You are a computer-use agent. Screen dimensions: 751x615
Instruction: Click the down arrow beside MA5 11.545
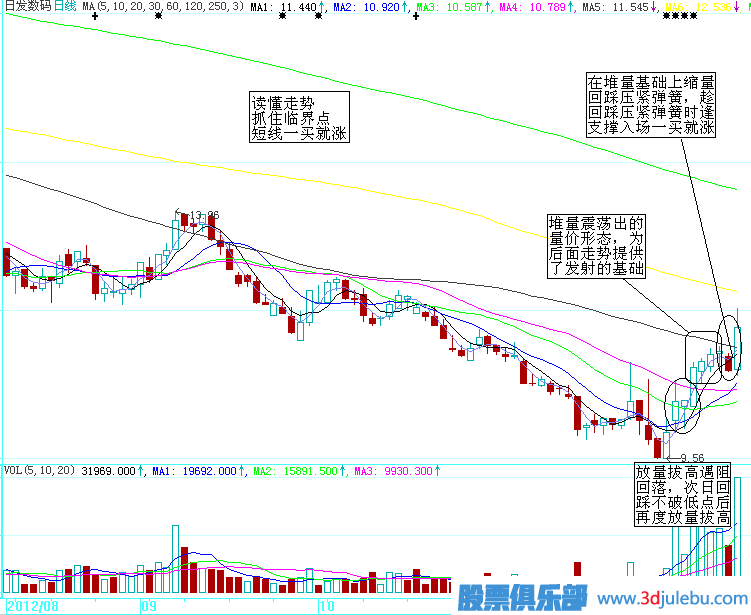tap(653, 7)
